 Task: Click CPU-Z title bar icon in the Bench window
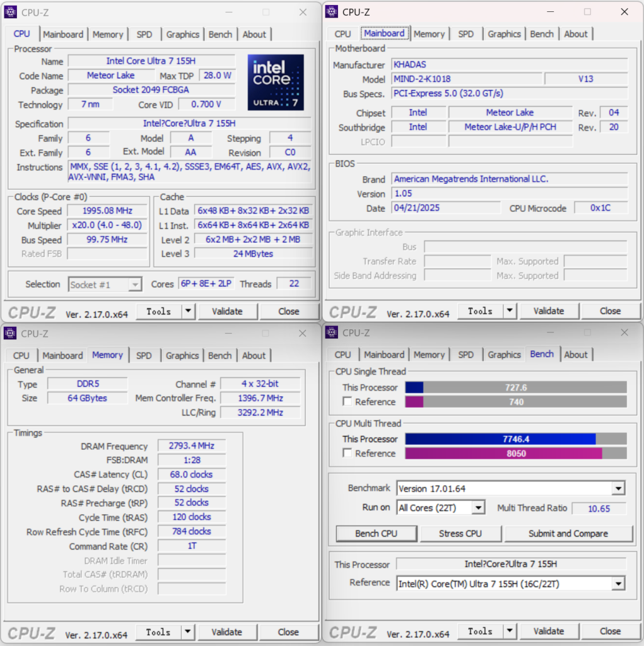pos(331,333)
